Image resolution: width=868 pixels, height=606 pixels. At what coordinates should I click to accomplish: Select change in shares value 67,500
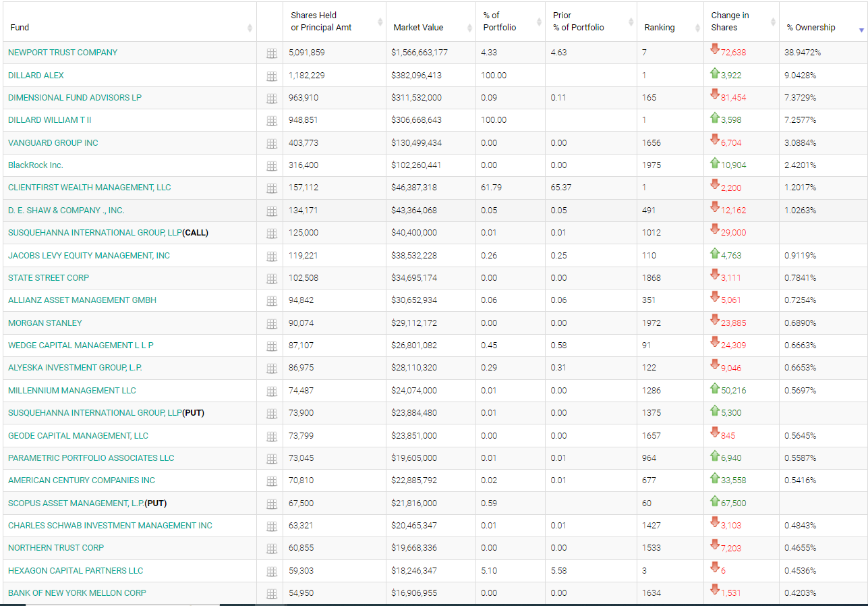click(x=733, y=503)
